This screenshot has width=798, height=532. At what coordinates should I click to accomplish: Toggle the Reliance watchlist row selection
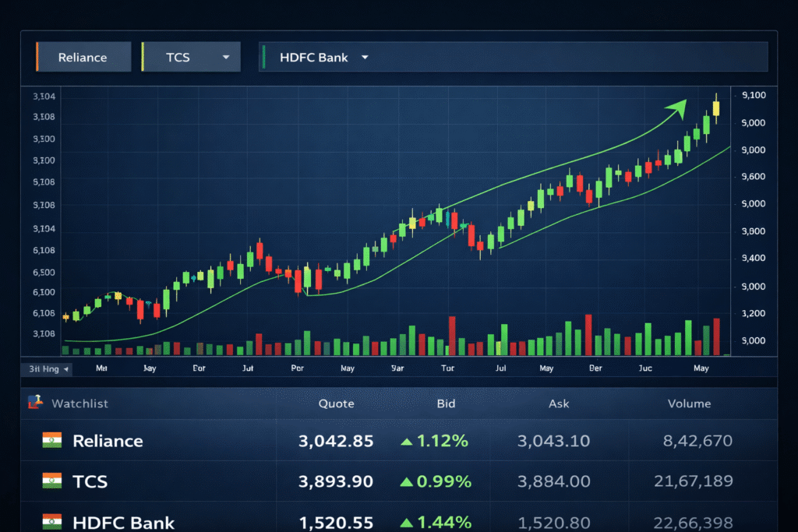[x=156, y=440]
